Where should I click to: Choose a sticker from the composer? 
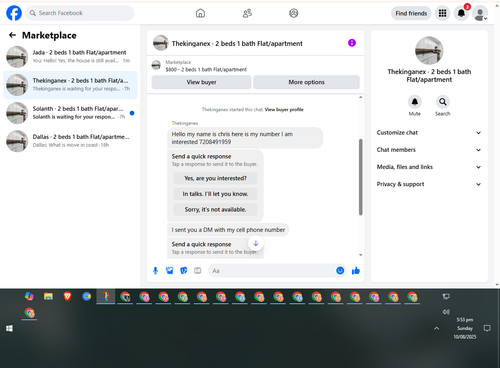(184, 271)
